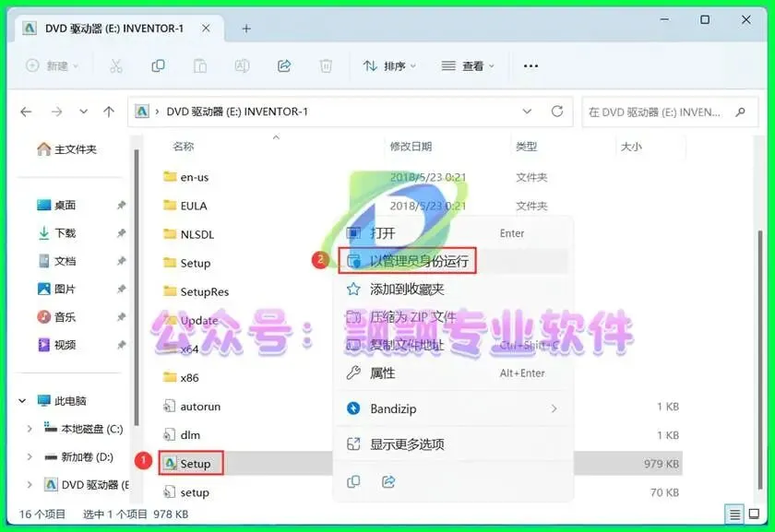The image size is (775, 532).
Task: Select the Setup application file
Action: pos(191,464)
